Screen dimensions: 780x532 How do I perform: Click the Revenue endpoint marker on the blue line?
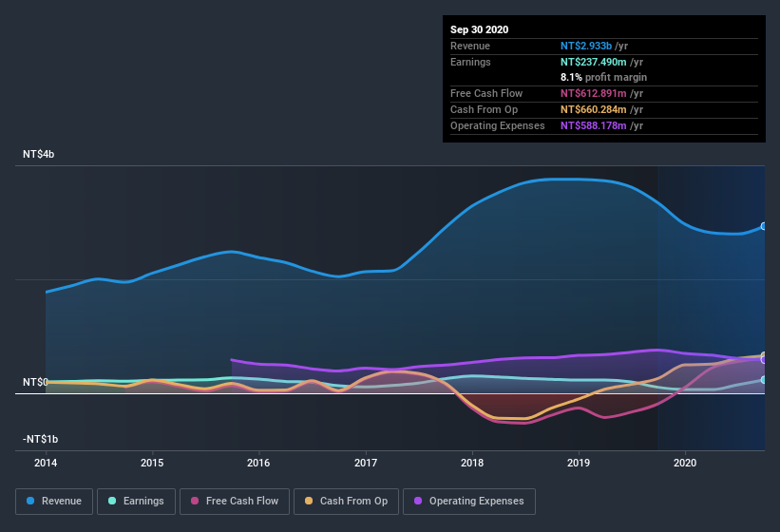(764, 226)
